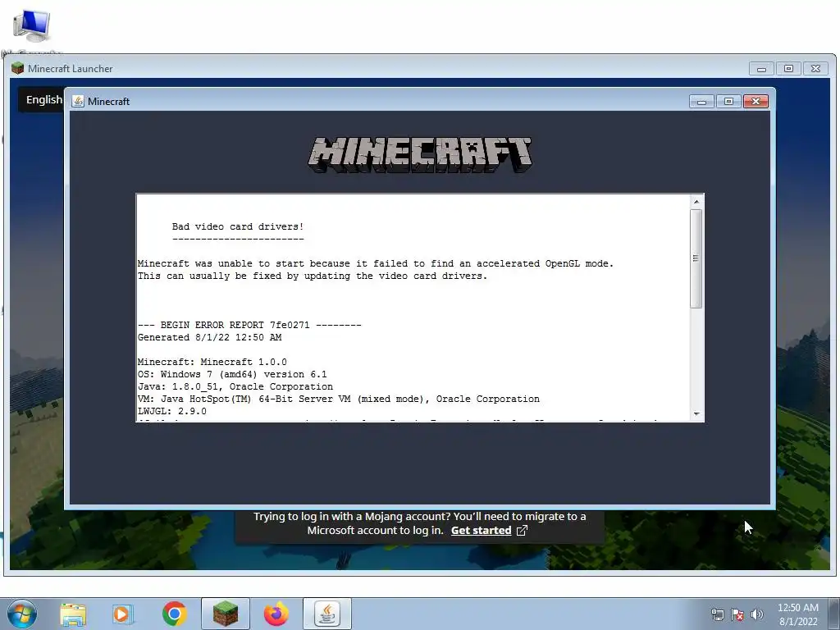The height and width of the screenshot is (630, 840).
Task: Launch Windows Media Player from taskbar
Action: point(123,614)
